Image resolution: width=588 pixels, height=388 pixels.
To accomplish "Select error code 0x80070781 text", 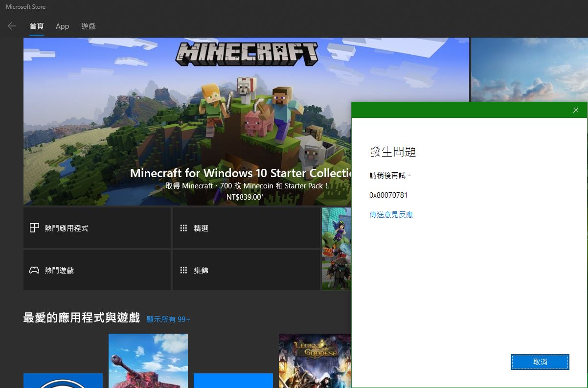I will click(388, 195).
